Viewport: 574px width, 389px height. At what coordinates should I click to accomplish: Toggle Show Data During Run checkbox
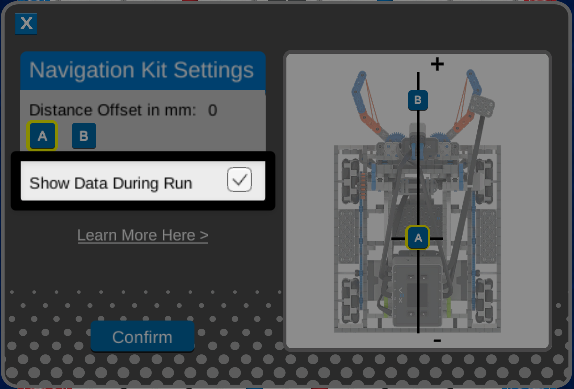[239, 180]
